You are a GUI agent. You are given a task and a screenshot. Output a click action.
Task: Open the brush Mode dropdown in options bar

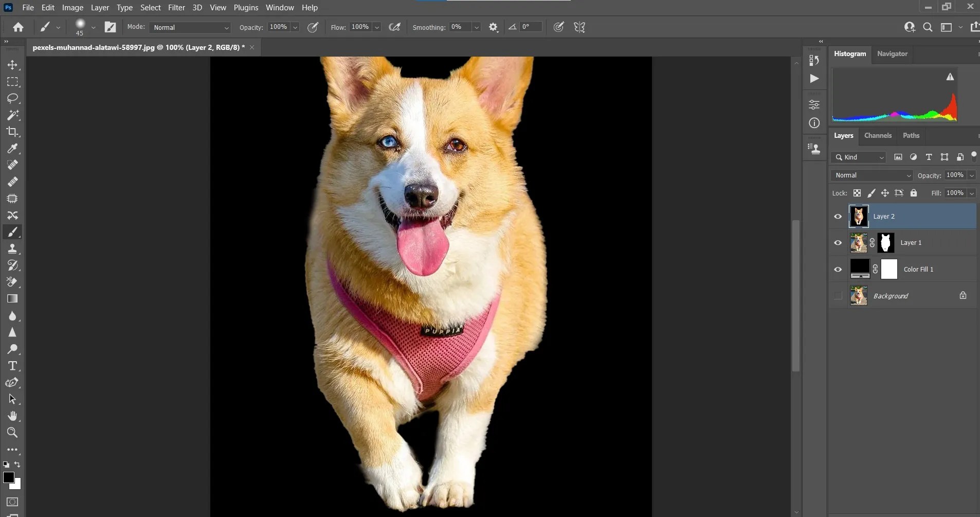coord(190,27)
